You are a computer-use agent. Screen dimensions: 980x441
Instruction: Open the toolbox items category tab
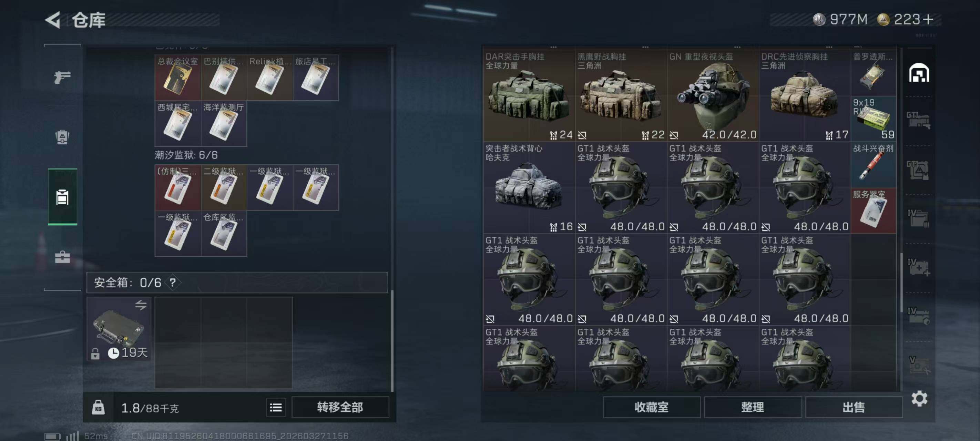coord(62,257)
